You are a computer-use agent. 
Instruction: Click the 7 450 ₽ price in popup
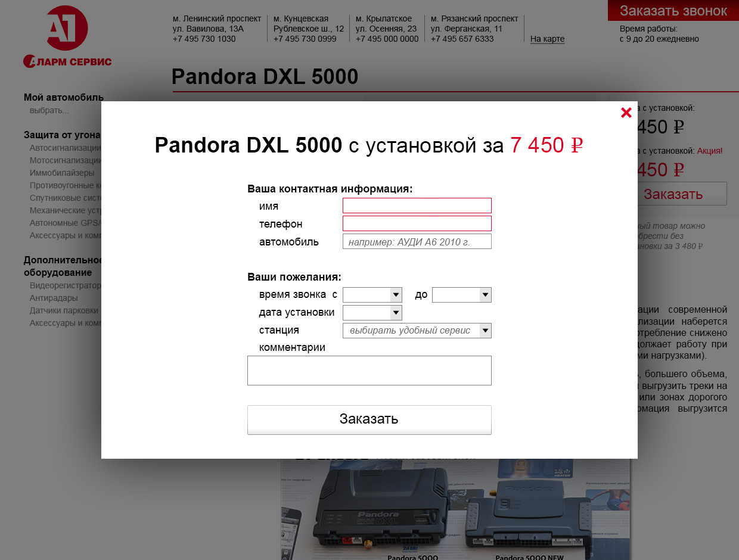coord(547,145)
